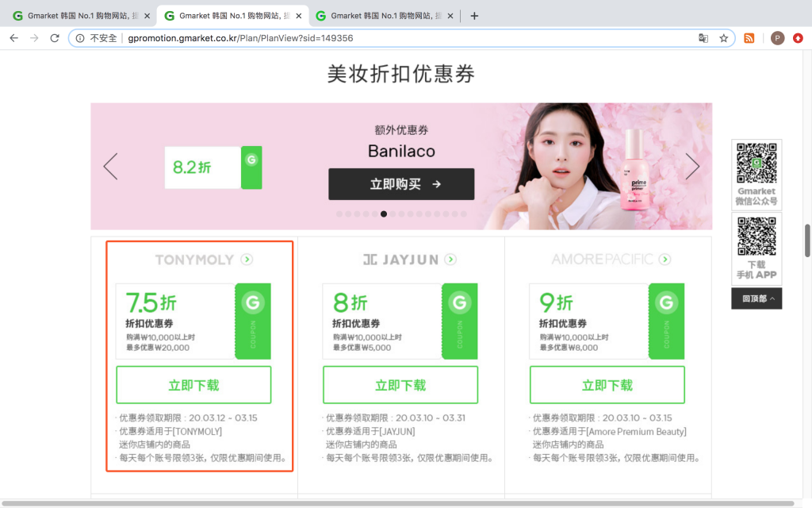The image size is (812, 508).
Task: Click the 8折 coupon card
Action: pos(400,321)
